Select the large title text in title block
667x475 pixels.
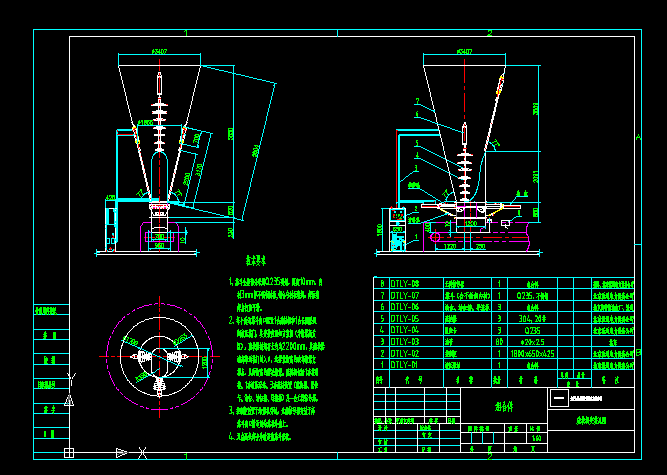point(503,407)
